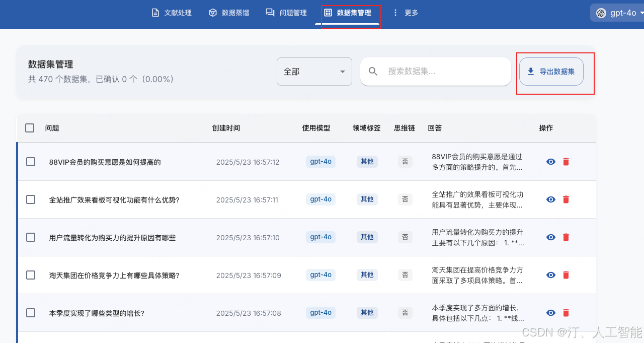
Task: Check the row 用户流量转化为购买力的提升原因有哪些
Action: pos(31,237)
